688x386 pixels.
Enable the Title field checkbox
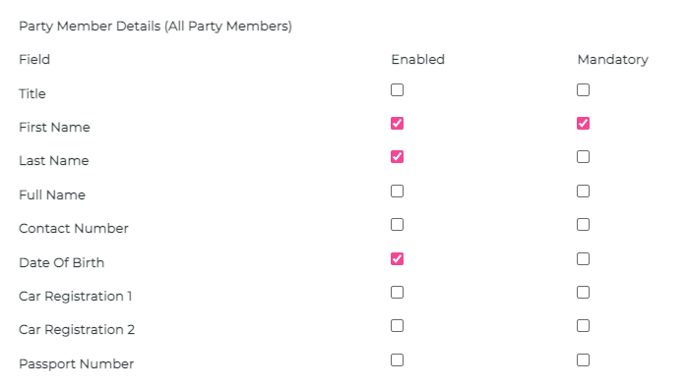click(397, 90)
